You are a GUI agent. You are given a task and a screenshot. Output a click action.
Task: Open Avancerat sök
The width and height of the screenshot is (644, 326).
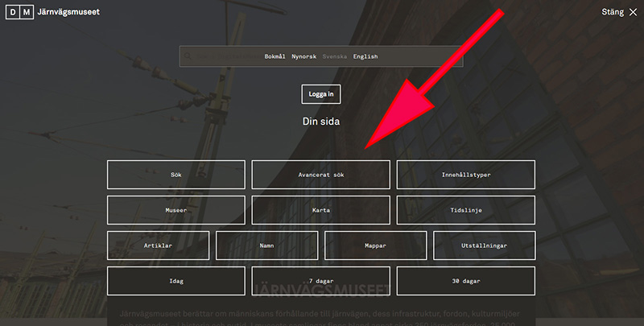coord(320,175)
